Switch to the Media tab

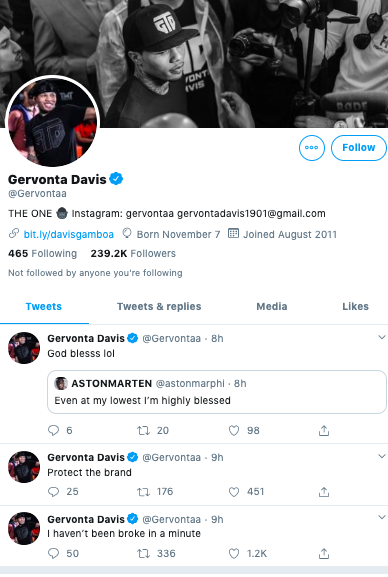[x=272, y=307]
